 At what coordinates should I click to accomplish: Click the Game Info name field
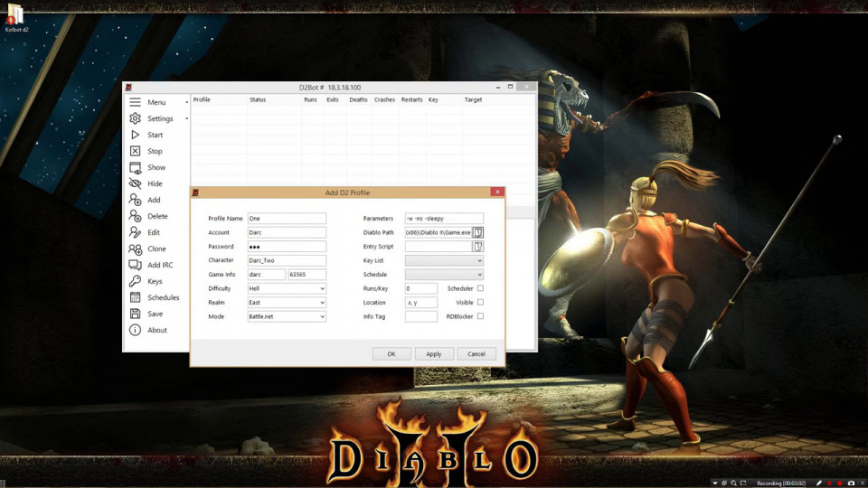pos(267,275)
